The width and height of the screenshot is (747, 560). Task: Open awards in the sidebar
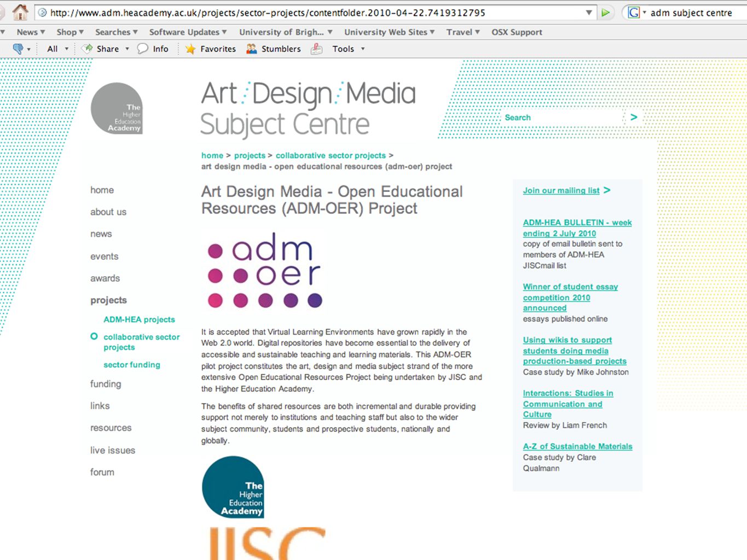coord(105,278)
